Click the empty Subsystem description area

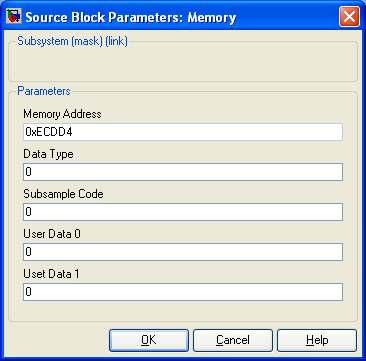pos(183,63)
